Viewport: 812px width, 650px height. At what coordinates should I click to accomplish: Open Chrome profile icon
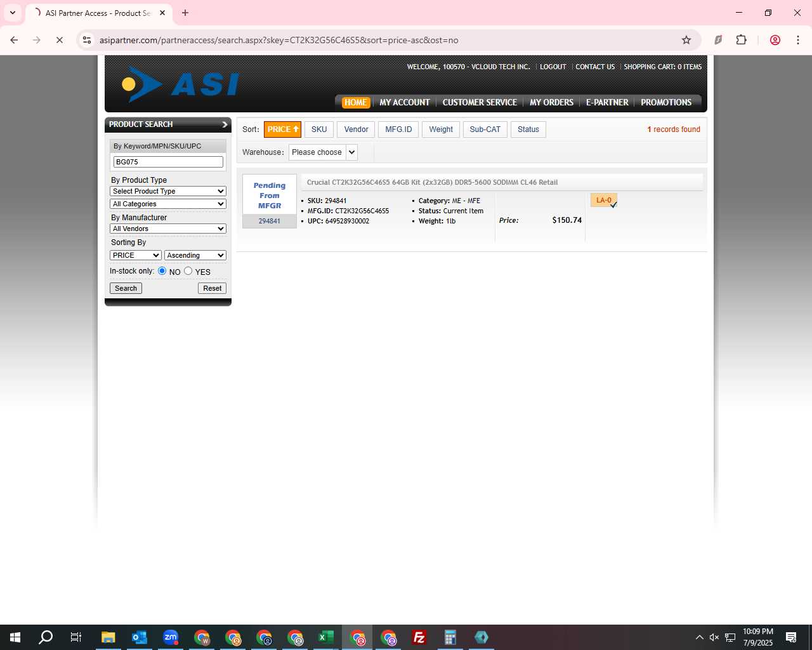[x=775, y=40]
